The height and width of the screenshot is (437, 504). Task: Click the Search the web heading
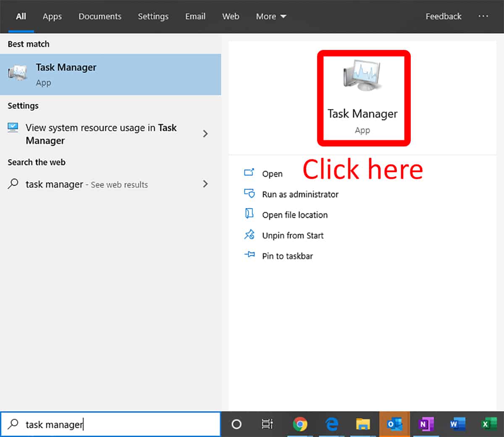37,162
